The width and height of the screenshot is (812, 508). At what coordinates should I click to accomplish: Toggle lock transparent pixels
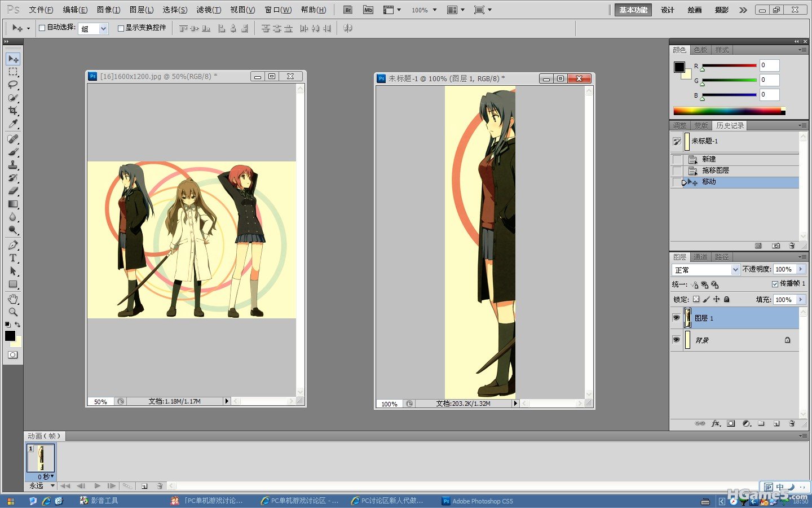[696, 299]
